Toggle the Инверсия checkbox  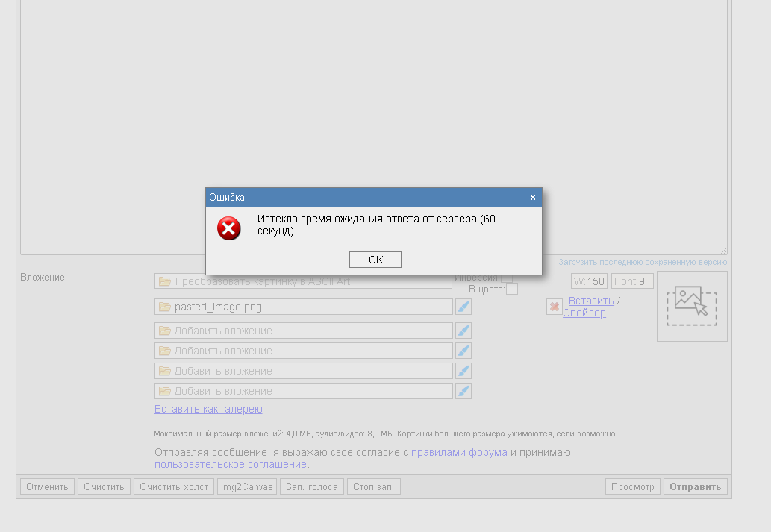pos(507,278)
